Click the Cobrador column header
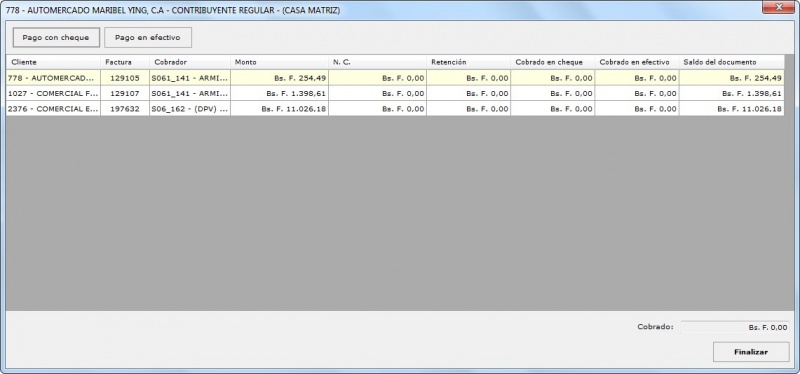Image resolution: width=800 pixels, height=374 pixels. pyautogui.click(x=190, y=62)
